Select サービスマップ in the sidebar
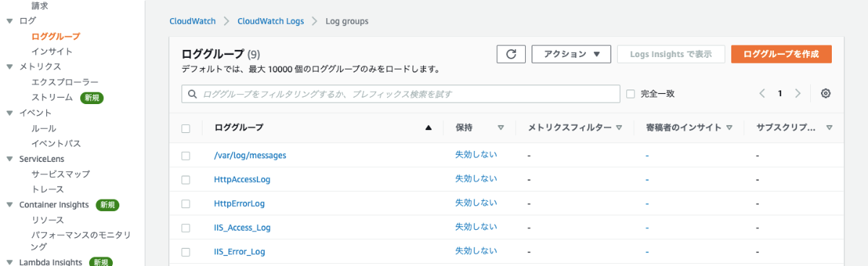 [61, 174]
